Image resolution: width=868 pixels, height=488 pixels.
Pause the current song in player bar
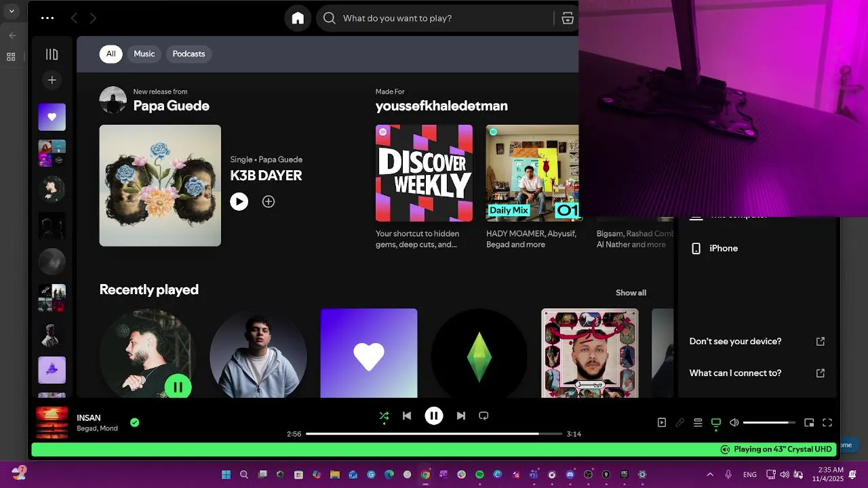[x=434, y=415]
